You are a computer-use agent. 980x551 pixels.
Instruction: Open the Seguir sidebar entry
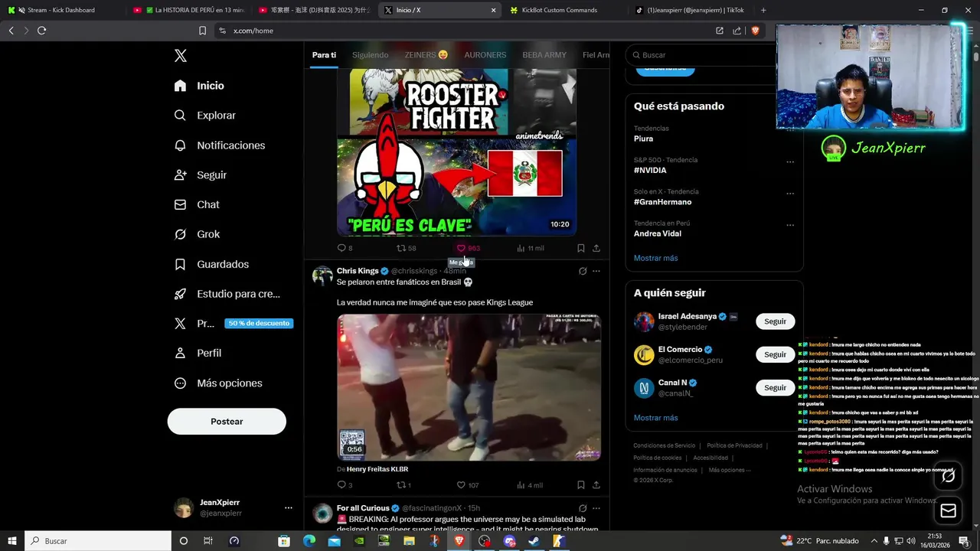tap(201, 175)
